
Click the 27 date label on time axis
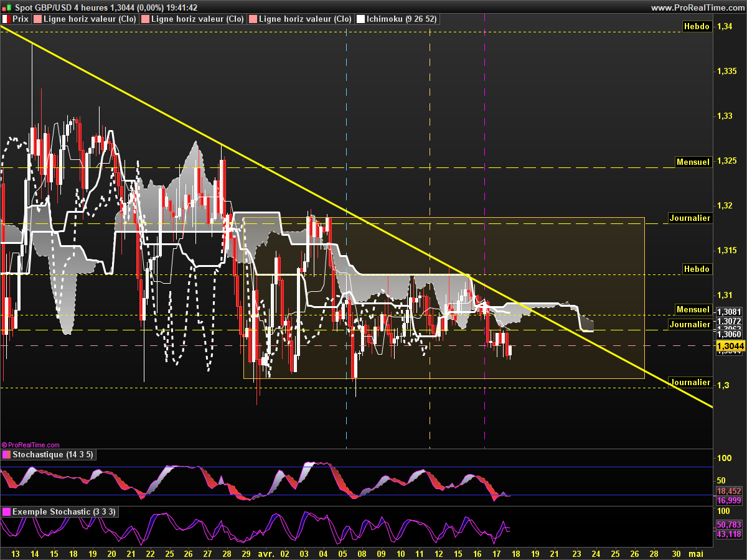(208, 553)
